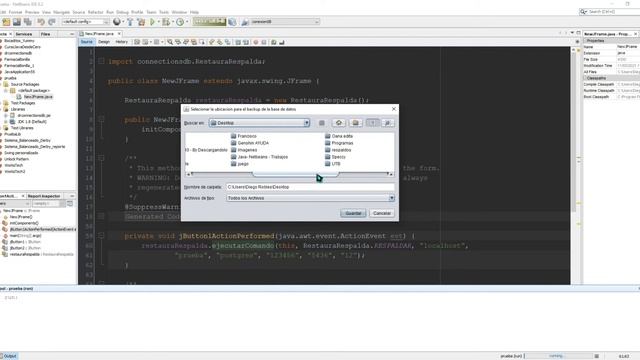640x360 pixels.
Task: Switch file chooser to details view
Action: coord(388,123)
